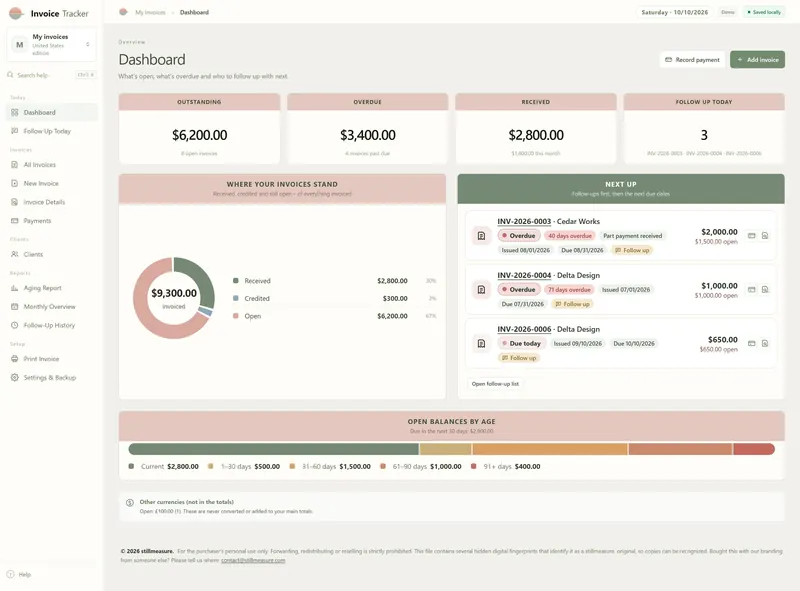Image resolution: width=800 pixels, height=591 pixels.
Task: Click the Dashboard grid icon in sidebar
Action: [14, 112]
